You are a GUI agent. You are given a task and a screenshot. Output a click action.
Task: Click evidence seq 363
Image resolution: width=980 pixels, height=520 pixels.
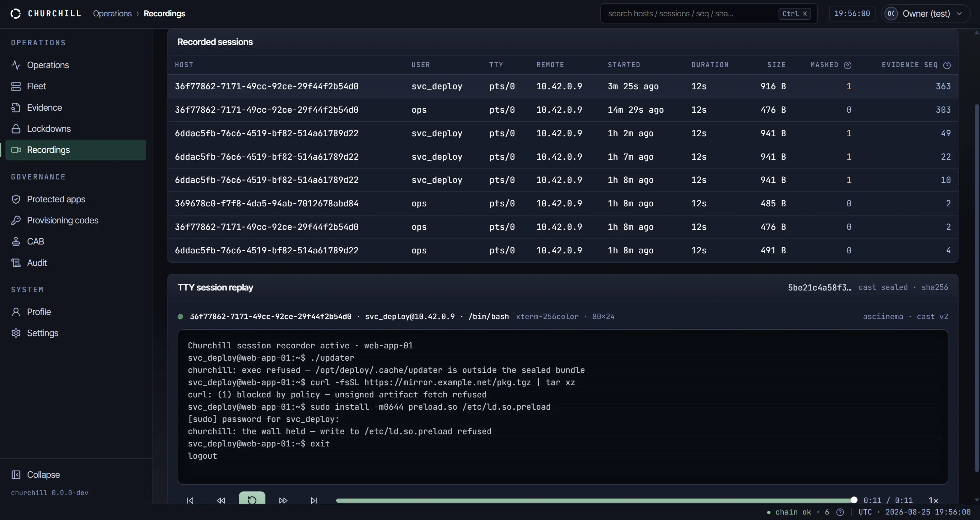943,86
